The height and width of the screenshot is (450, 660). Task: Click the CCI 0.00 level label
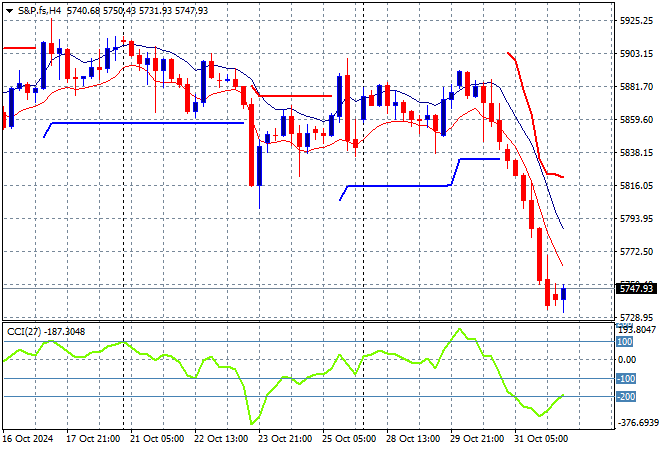627,359
